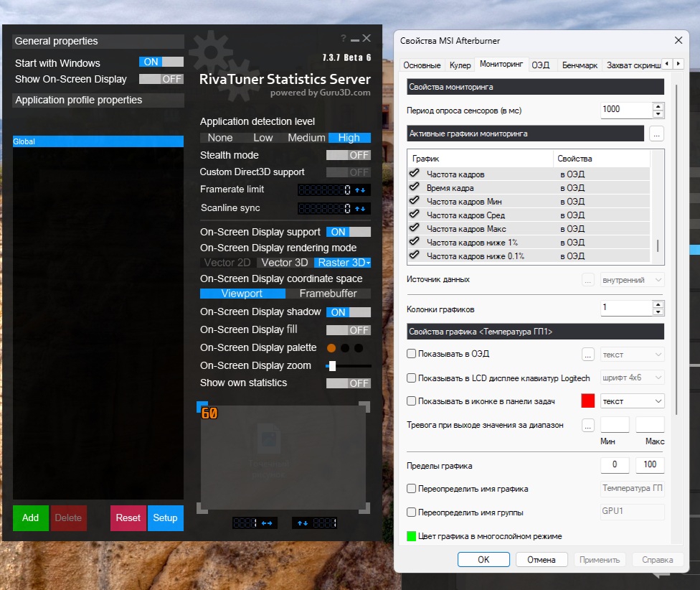Toggle Start with Windows switch
Image resolution: width=700 pixels, height=590 pixels.
coord(161,62)
